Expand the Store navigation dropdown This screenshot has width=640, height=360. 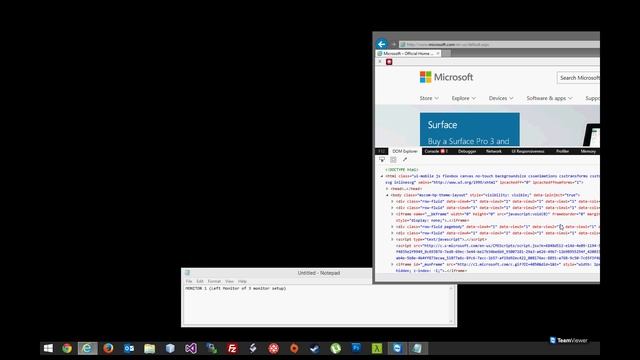coord(429,98)
